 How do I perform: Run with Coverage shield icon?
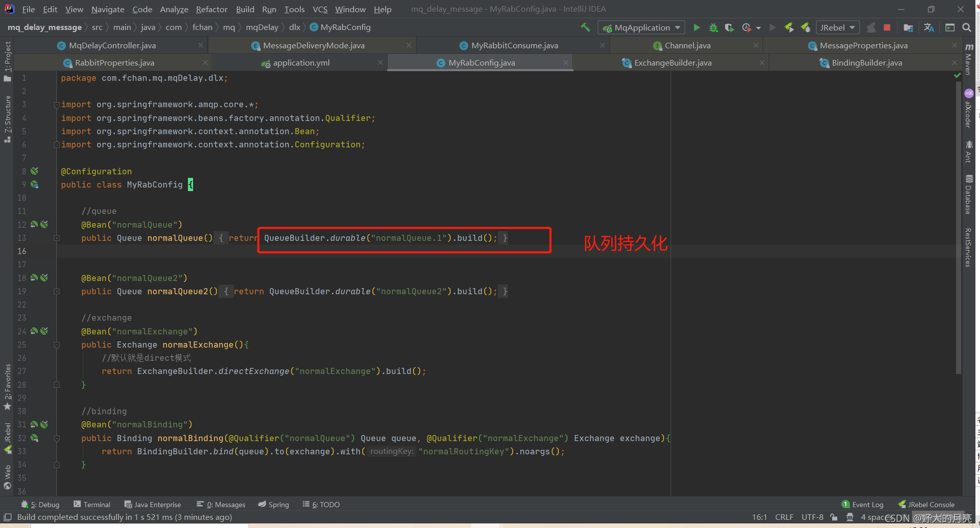(x=729, y=27)
